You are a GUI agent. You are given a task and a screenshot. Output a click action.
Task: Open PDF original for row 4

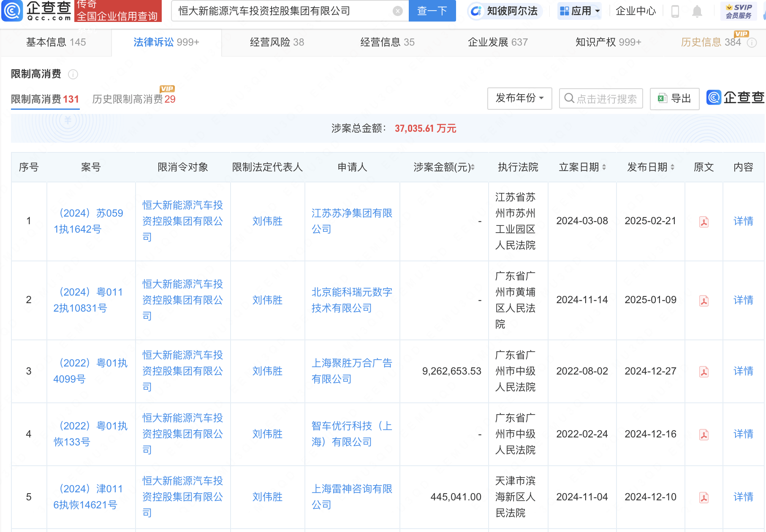click(704, 434)
